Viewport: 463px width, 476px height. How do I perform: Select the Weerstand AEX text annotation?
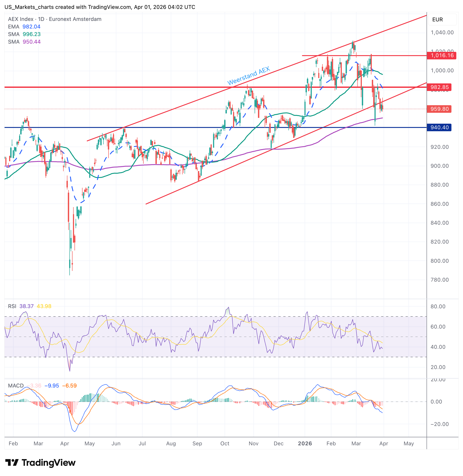point(249,76)
